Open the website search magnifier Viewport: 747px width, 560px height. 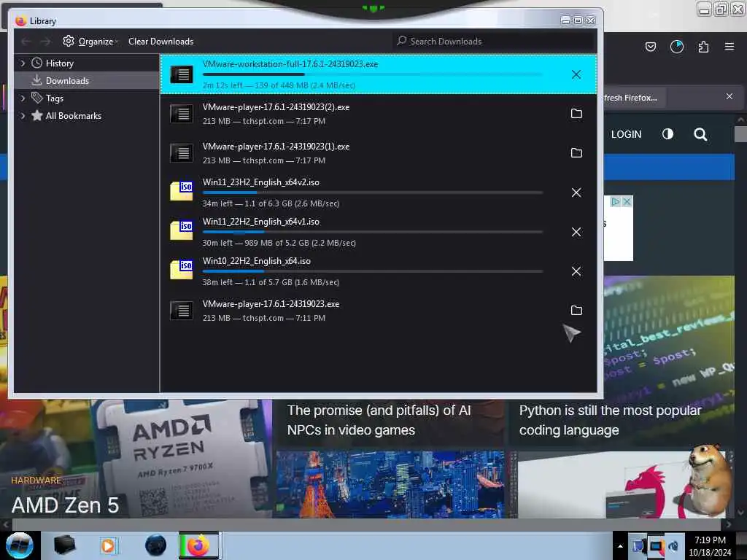coord(700,134)
